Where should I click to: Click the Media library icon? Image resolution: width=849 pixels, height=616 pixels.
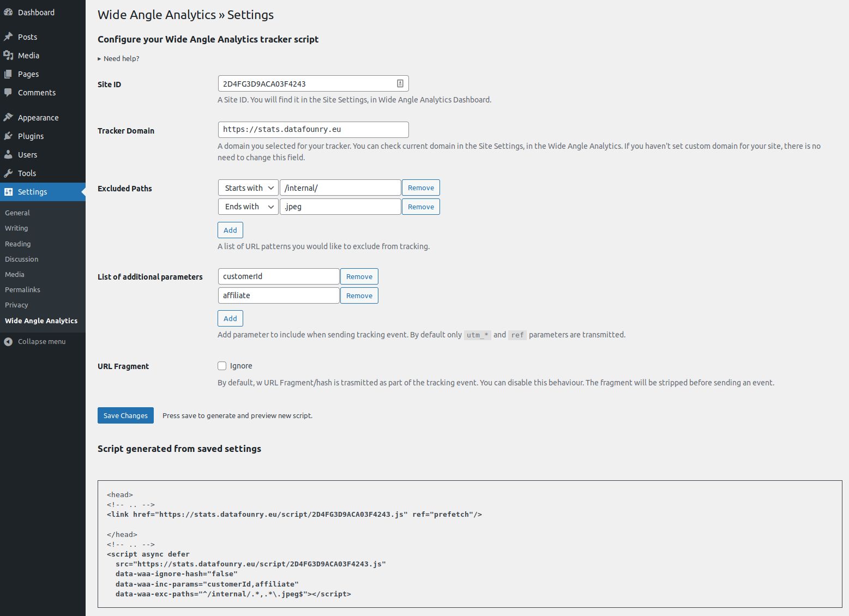click(8, 56)
